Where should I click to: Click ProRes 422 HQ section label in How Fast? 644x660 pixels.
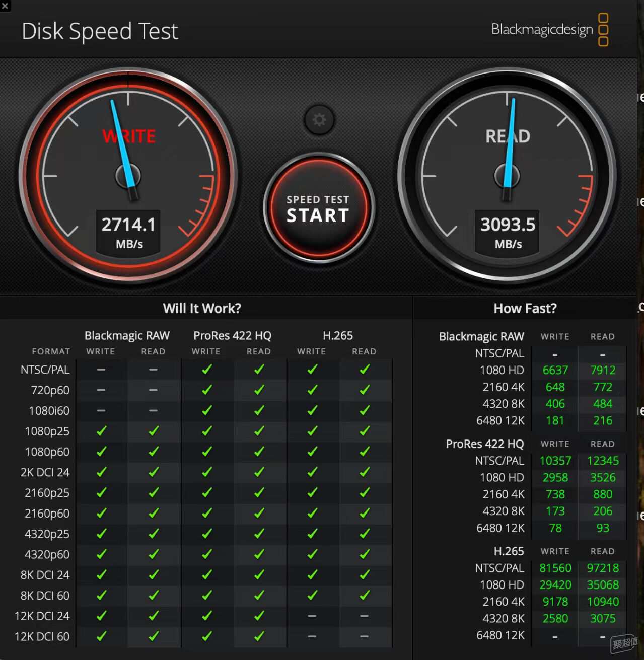point(485,444)
